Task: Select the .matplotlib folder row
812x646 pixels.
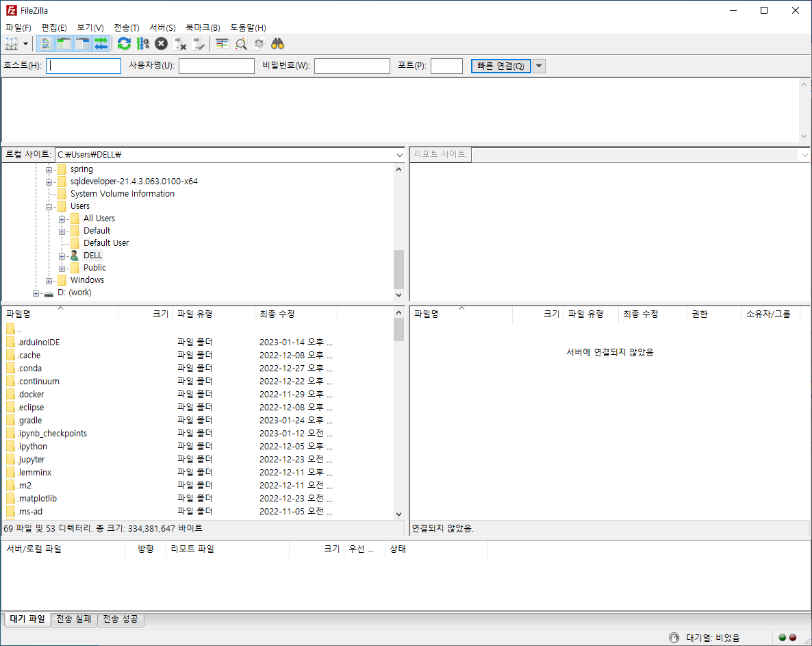Action: pos(196,498)
